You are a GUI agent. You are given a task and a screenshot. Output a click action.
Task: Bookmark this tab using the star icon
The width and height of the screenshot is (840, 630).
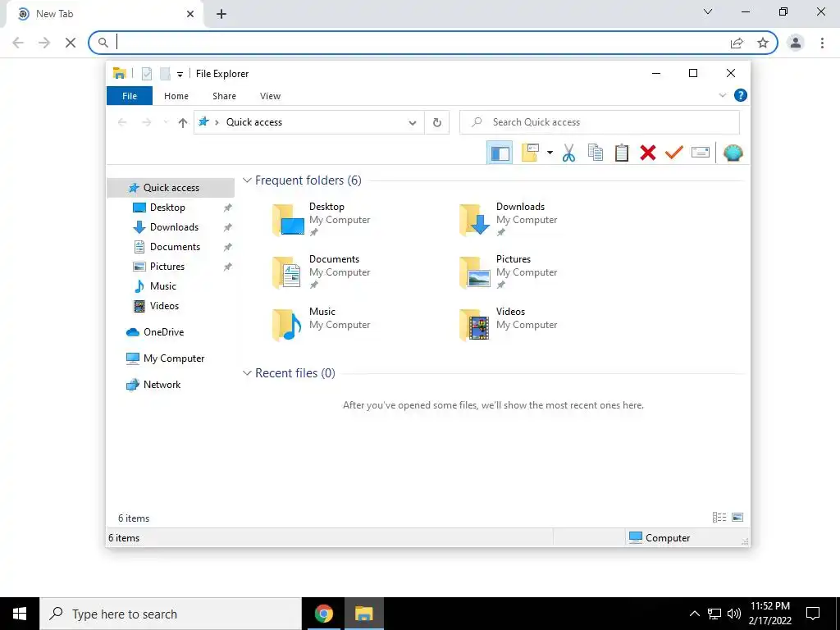pyautogui.click(x=763, y=43)
